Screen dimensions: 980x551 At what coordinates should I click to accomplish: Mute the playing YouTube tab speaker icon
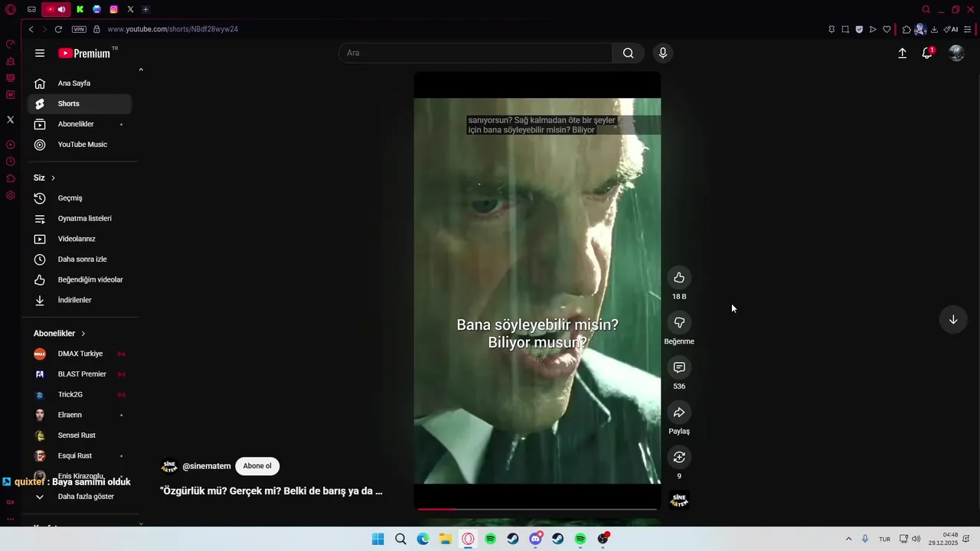click(61, 9)
